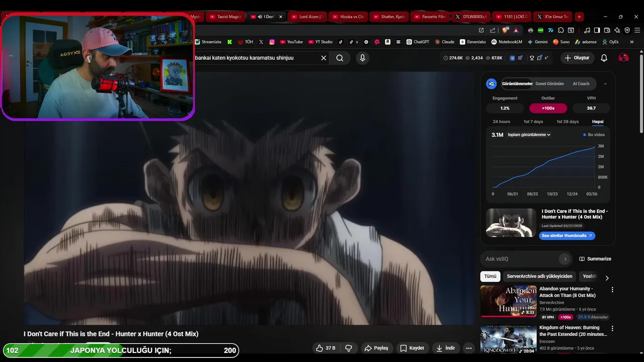644x362 pixels.
Task: Show next filter chips with arrow
Action: (x=607, y=278)
